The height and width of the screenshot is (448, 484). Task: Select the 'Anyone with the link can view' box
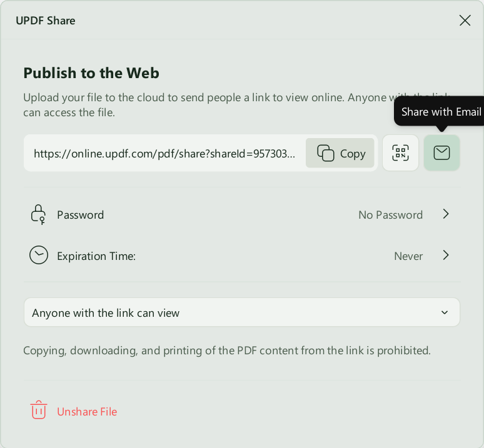coord(242,312)
